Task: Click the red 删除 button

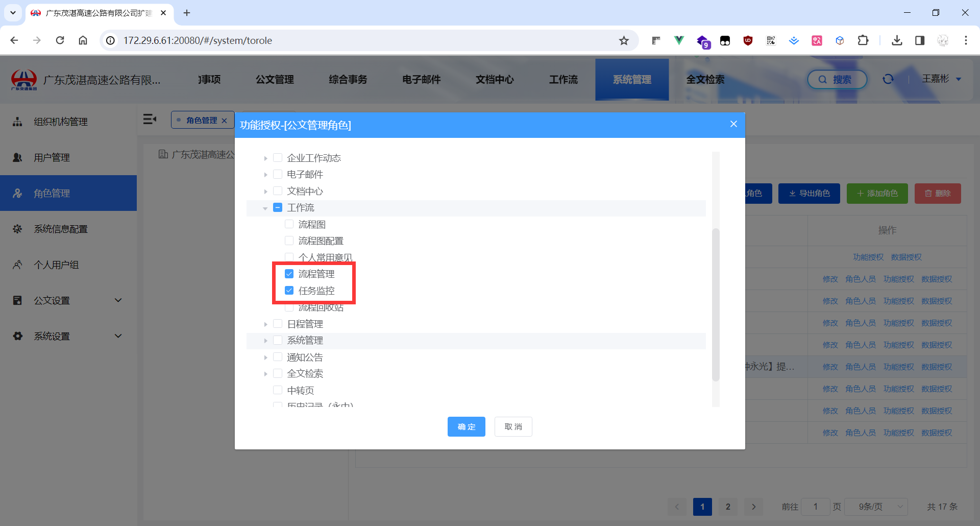Action: point(938,194)
